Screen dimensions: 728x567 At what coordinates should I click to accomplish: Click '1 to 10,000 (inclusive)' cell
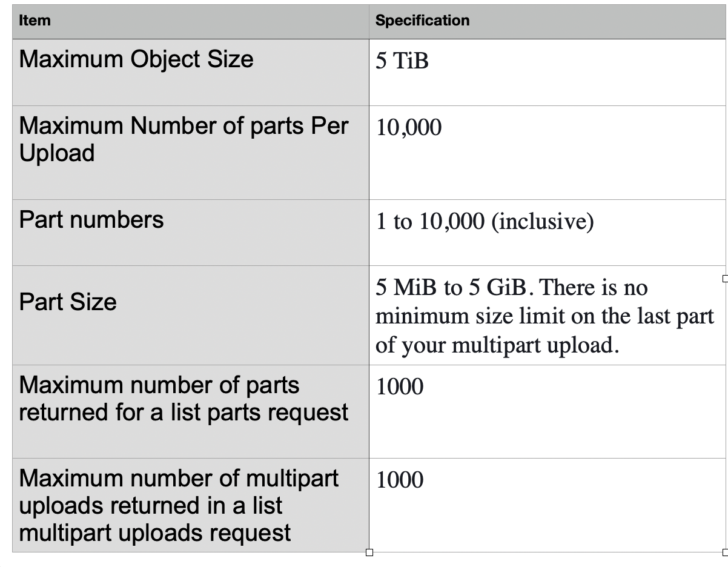point(548,233)
